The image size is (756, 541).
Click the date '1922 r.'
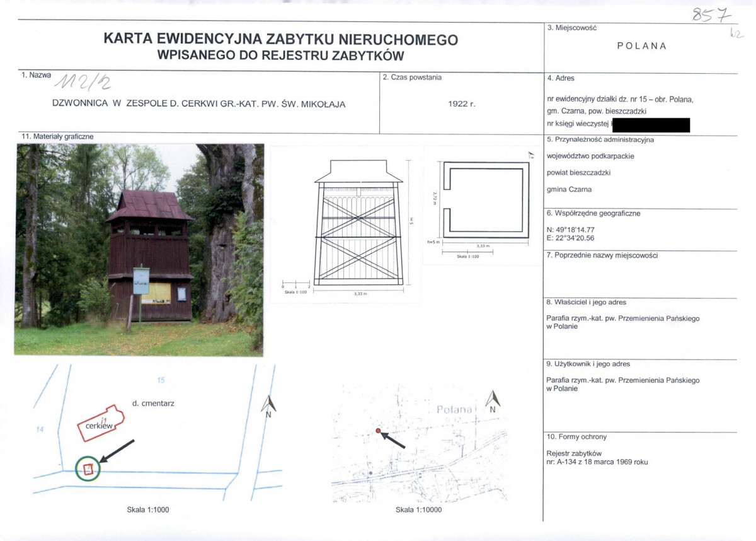point(461,104)
